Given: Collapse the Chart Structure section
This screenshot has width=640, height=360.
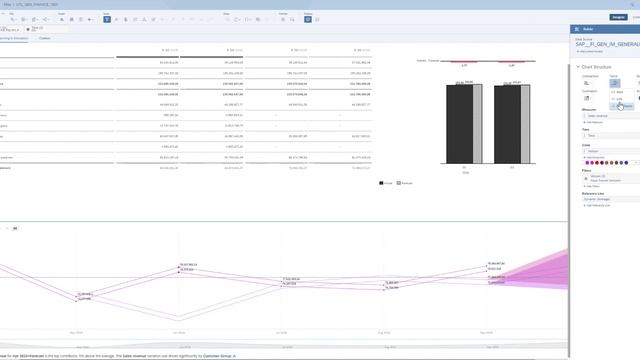Looking at the screenshot, I should pyautogui.click(x=578, y=67).
